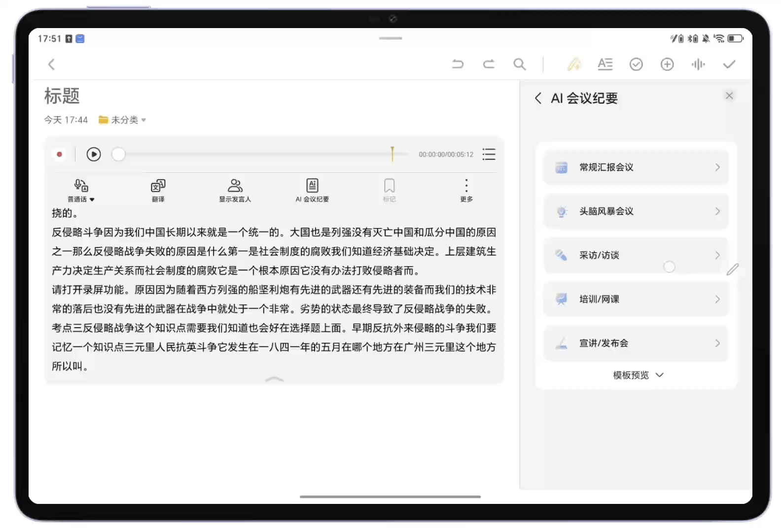Toggle 显示发言人 speaker display
This screenshot has width=781, height=532.
pos(235,190)
